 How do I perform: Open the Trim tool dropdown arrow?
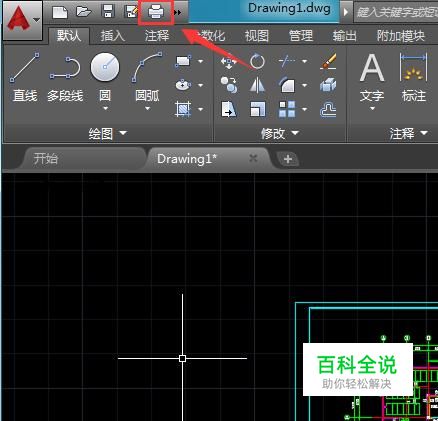(304, 61)
